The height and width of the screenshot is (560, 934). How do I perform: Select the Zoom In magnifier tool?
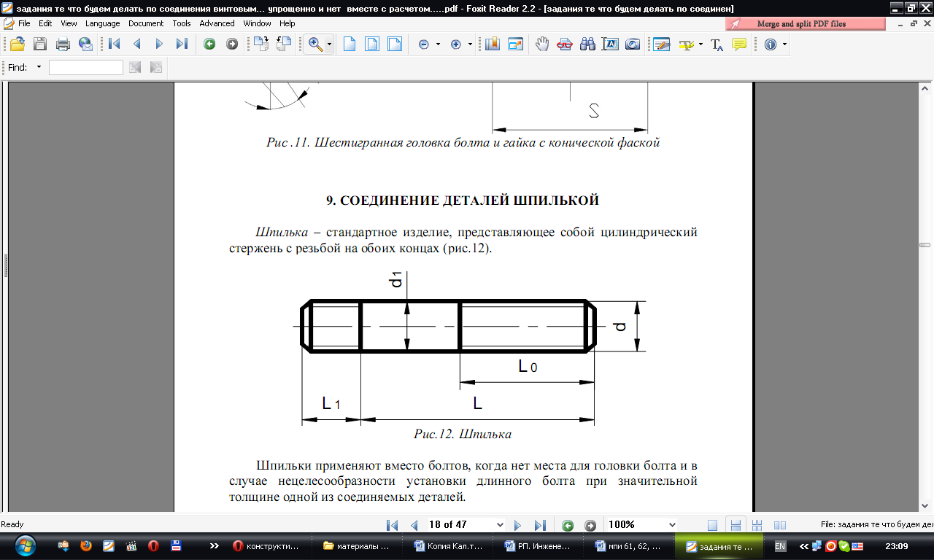315,44
